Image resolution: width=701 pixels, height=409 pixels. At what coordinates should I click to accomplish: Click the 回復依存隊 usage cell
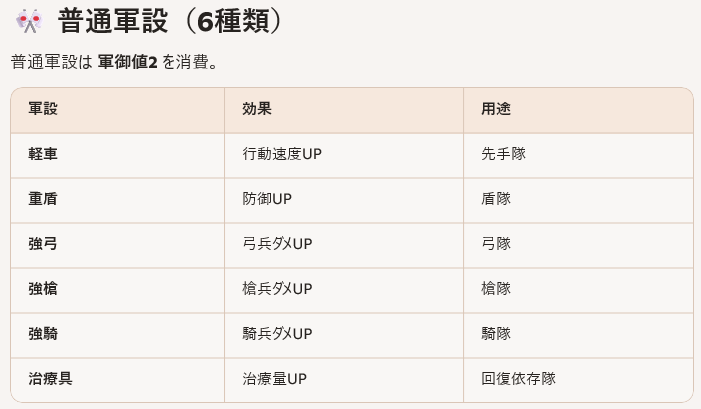click(x=518, y=379)
